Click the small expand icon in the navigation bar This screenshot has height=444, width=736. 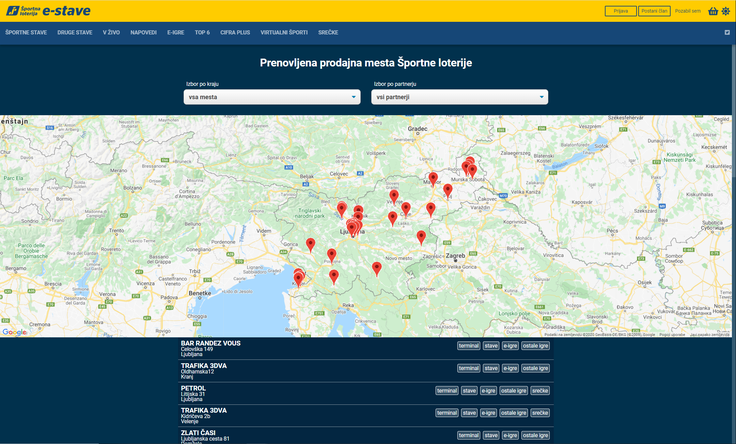(727, 32)
